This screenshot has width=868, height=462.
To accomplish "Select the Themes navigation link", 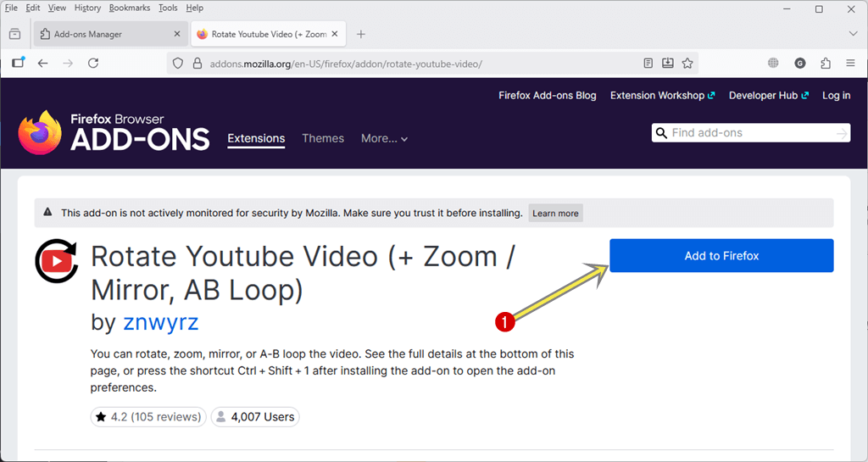I will pyautogui.click(x=323, y=138).
